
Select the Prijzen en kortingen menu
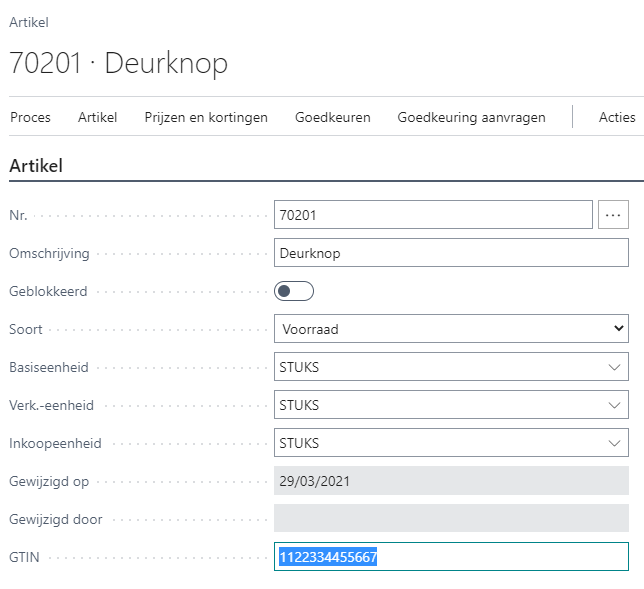point(206,117)
